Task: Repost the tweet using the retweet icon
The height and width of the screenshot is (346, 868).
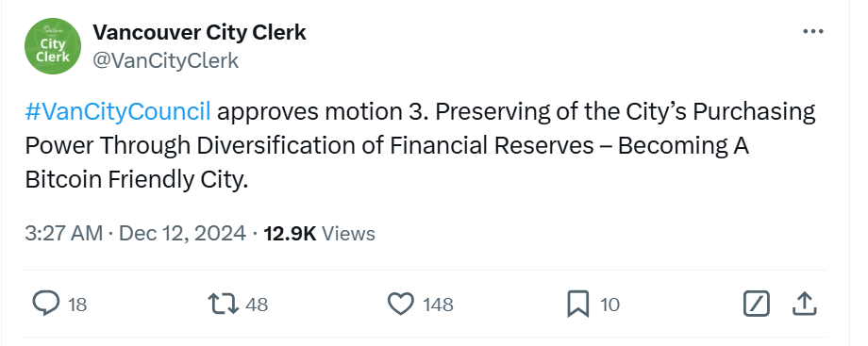Action: click(x=223, y=304)
